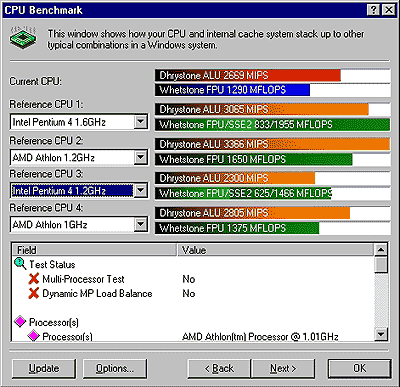Screen dimensions: 400x387
Task: Click the Dhrystone ALU 2805 MIPS bar
Action: (252, 213)
